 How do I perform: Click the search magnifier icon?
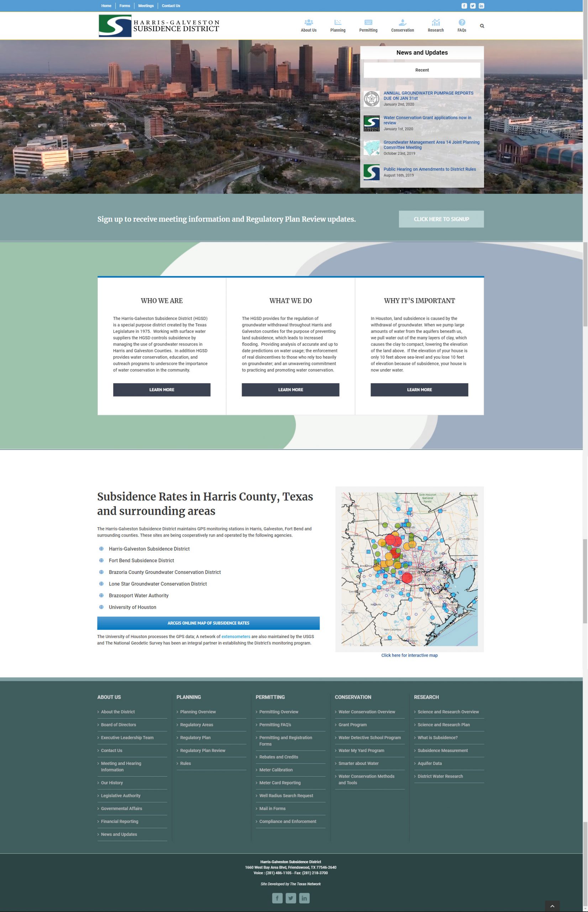pos(482,26)
